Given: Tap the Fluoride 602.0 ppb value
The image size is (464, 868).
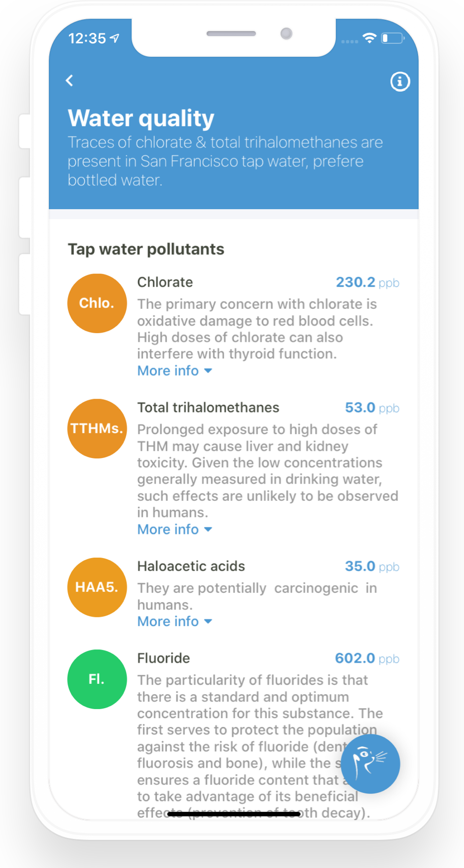Looking at the screenshot, I should [367, 658].
